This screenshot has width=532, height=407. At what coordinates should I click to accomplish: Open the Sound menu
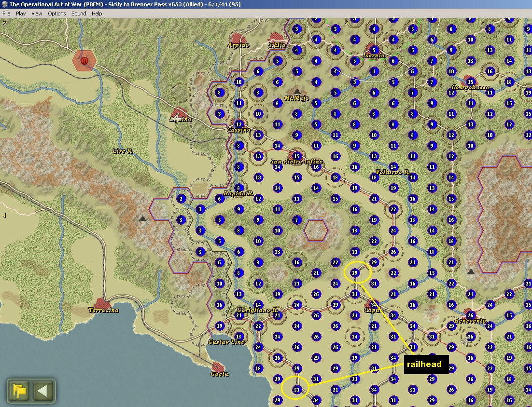pos(79,14)
